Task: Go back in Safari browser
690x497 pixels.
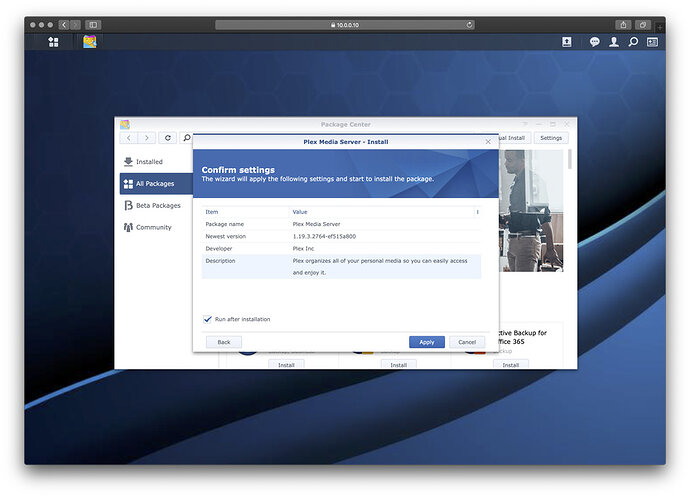Action: click(x=64, y=25)
